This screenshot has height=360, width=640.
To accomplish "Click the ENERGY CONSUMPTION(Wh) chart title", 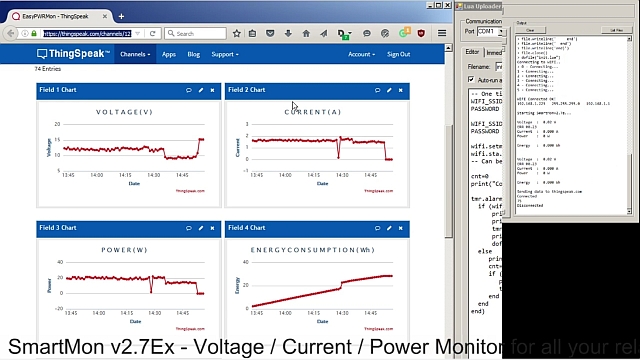I will (313, 250).
